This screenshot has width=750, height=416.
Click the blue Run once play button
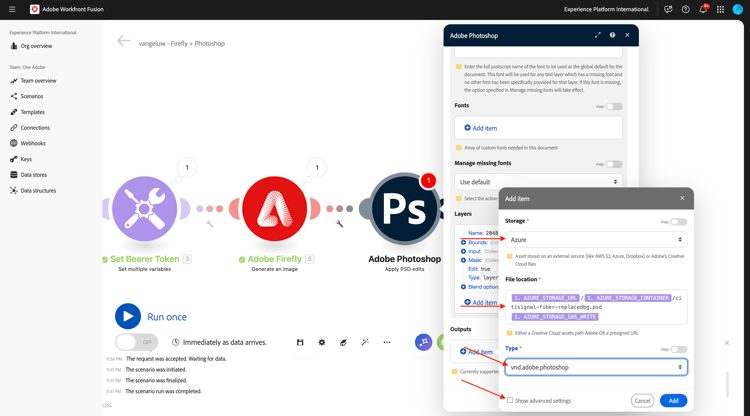tap(128, 316)
